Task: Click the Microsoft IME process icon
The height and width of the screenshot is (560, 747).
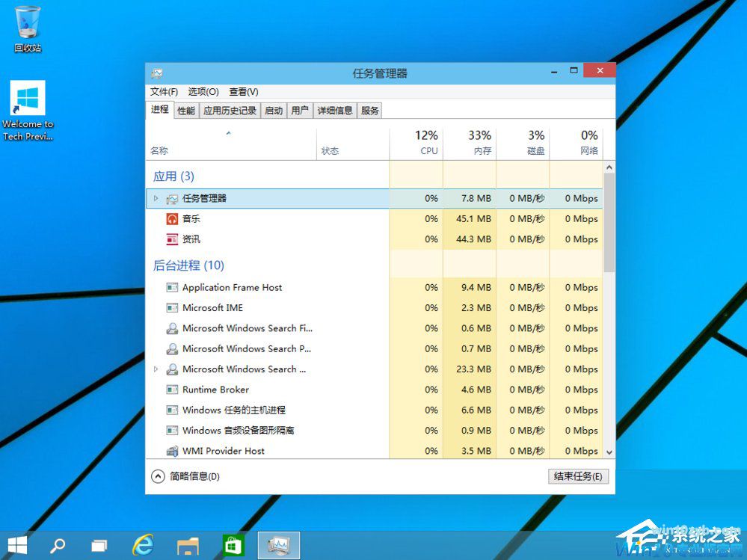Action: click(x=172, y=307)
